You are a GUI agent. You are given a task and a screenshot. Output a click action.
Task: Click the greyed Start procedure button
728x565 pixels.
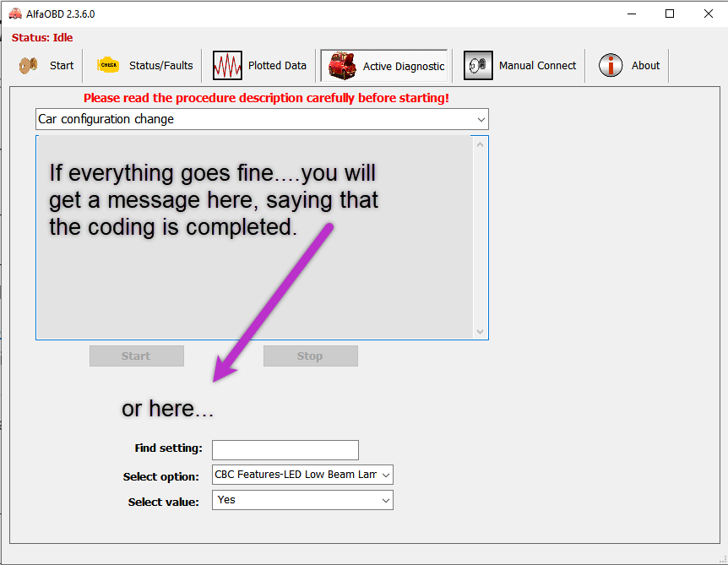pyautogui.click(x=137, y=356)
